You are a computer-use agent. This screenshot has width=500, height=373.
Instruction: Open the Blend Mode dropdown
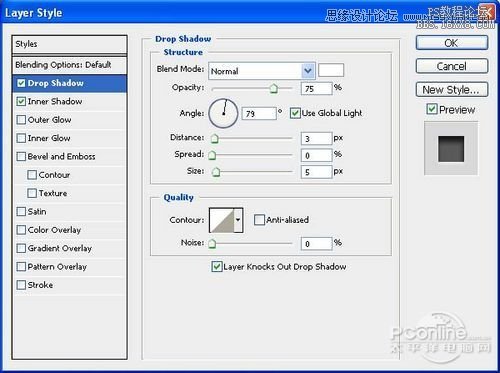coord(262,71)
